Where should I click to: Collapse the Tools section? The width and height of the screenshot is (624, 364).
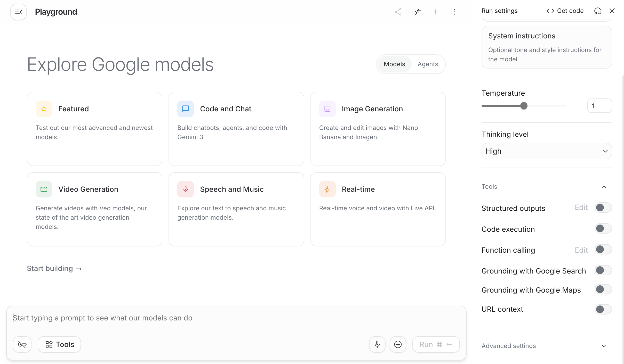tap(604, 187)
